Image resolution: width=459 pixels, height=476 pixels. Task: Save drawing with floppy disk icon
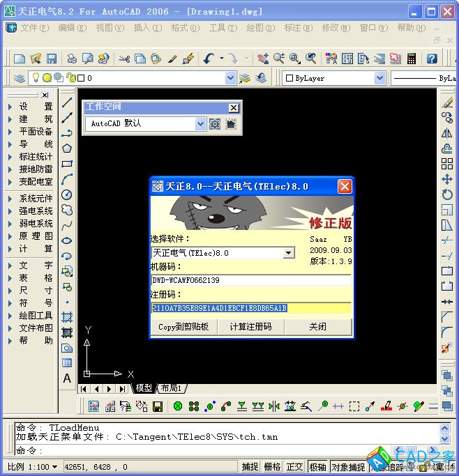pos(52,59)
